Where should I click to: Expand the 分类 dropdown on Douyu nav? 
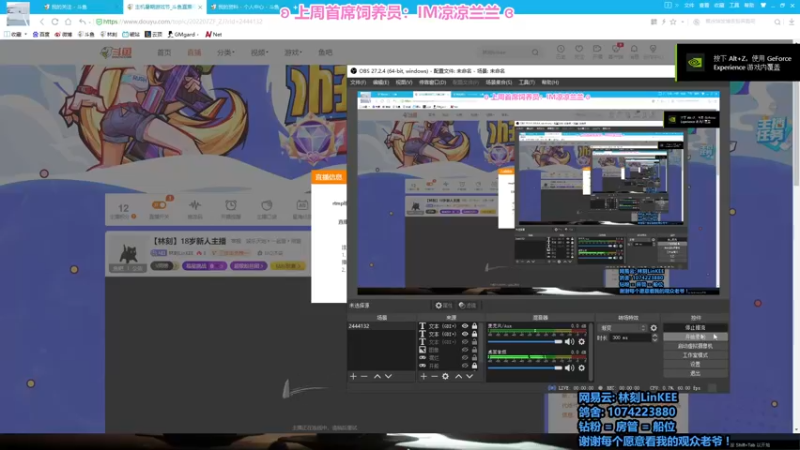click(226, 53)
